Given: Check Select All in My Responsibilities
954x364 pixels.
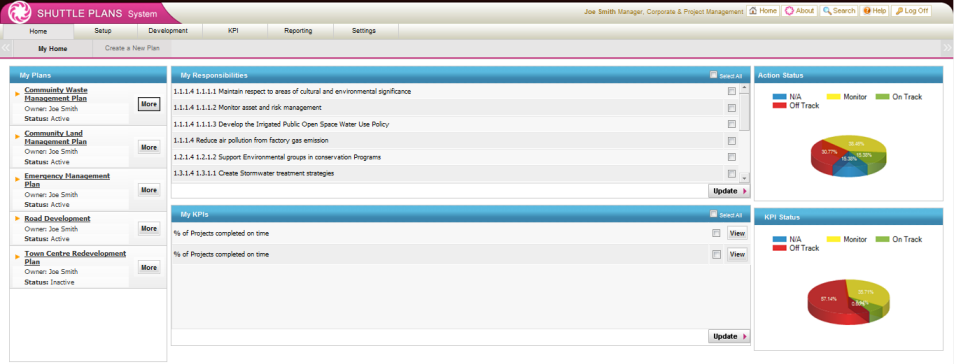Looking at the screenshot, I should coord(713,75).
